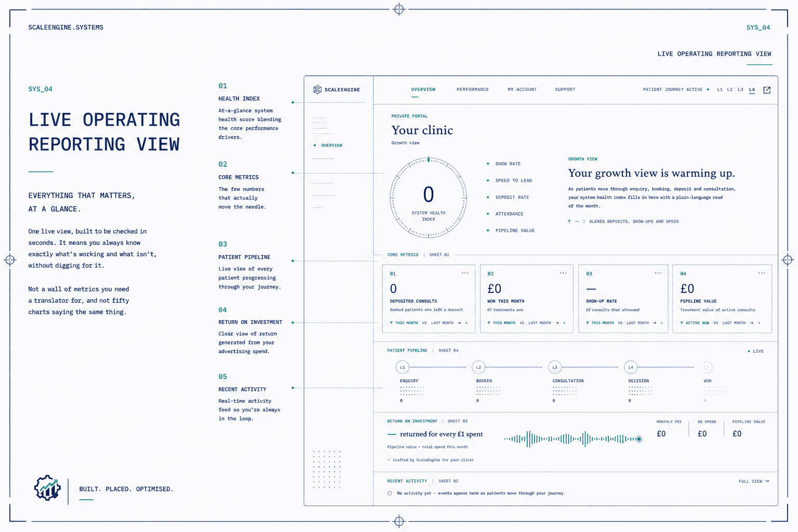The height and width of the screenshot is (532, 798).
Task: Click the Pipeline Value legend item
Action: tap(511, 231)
